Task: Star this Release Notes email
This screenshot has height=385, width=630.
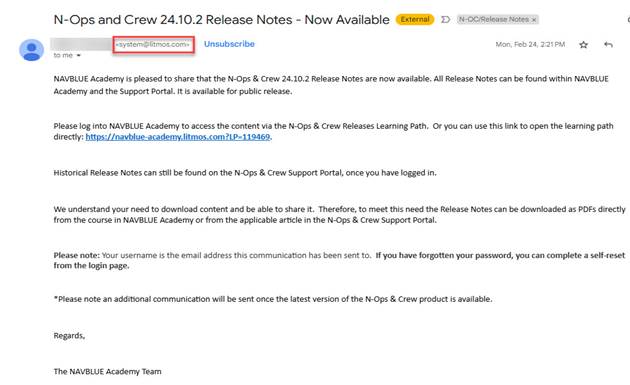Action: (x=583, y=45)
